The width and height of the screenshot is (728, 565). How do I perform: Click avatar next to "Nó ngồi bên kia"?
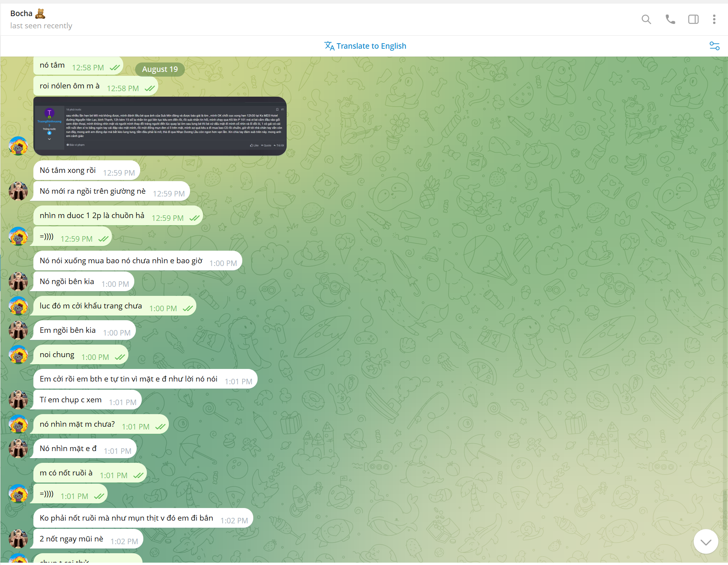point(18,282)
